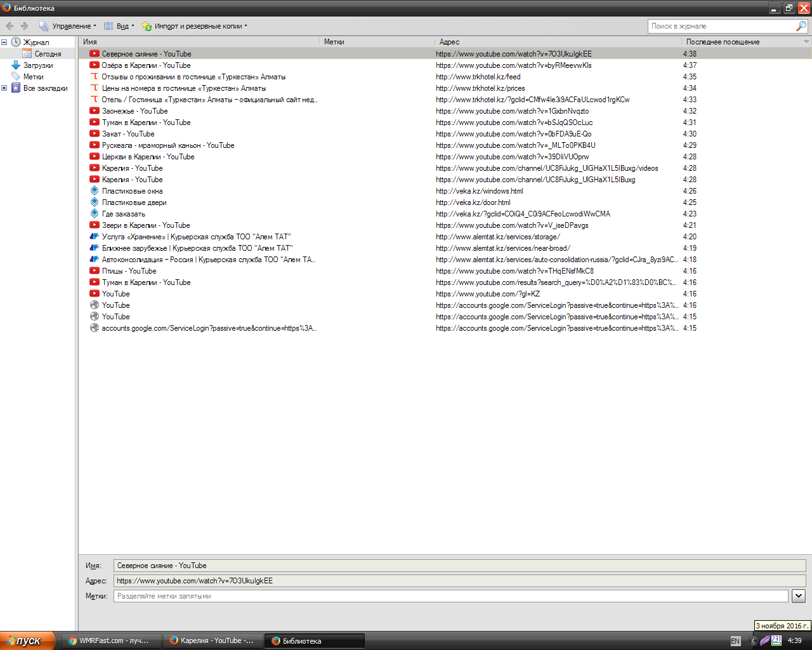Select Загрузки in the sidebar

pyautogui.click(x=38, y=65)
